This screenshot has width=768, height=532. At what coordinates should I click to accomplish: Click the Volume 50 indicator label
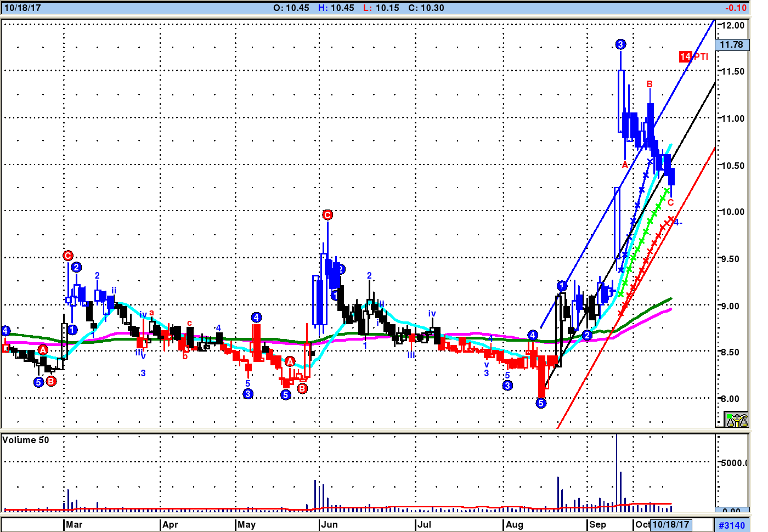(26, 440)
